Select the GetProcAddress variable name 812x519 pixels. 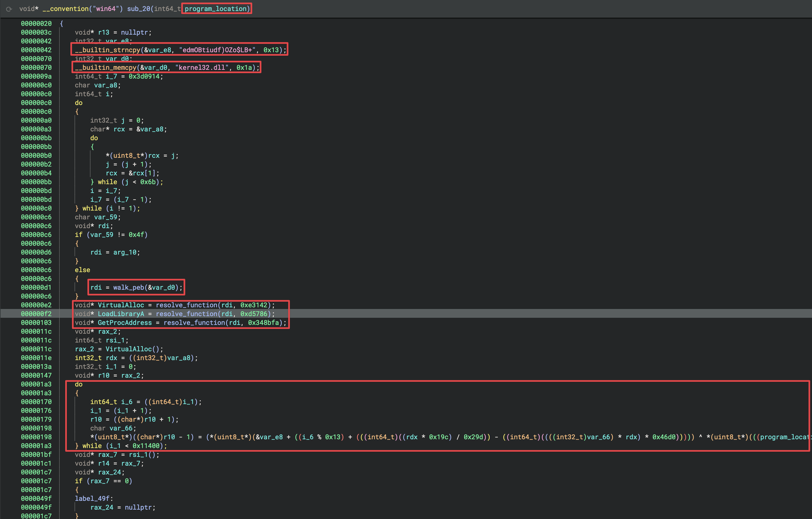[x=124, y=322]
